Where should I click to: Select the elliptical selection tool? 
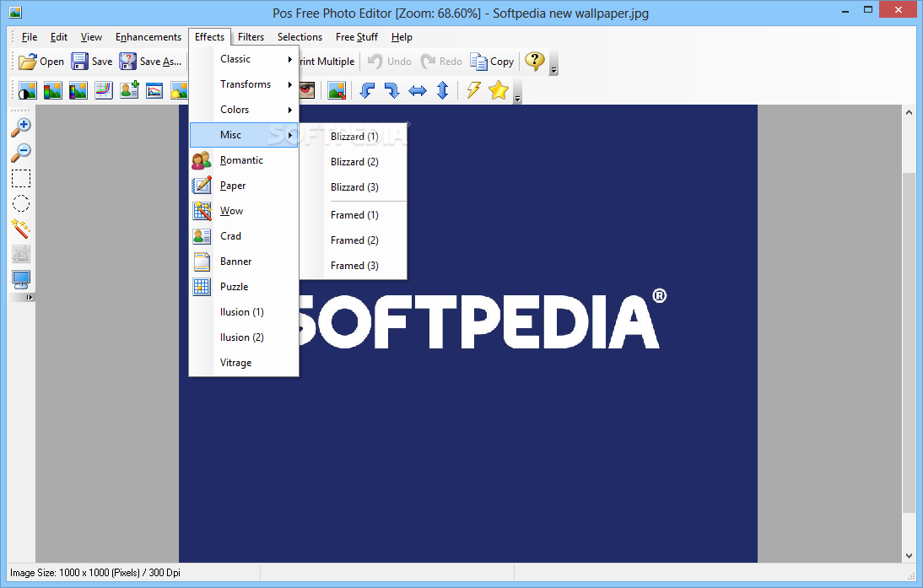21,203
